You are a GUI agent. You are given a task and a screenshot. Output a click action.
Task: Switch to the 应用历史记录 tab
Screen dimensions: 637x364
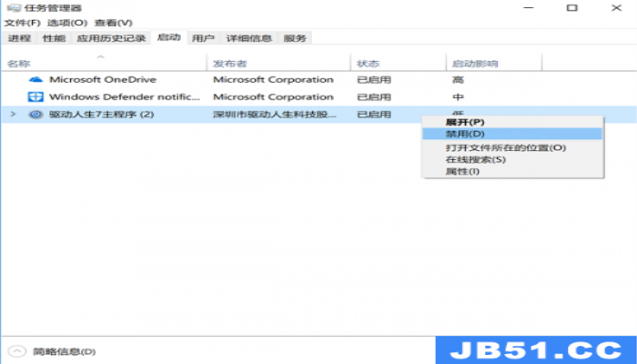(111, 38)
